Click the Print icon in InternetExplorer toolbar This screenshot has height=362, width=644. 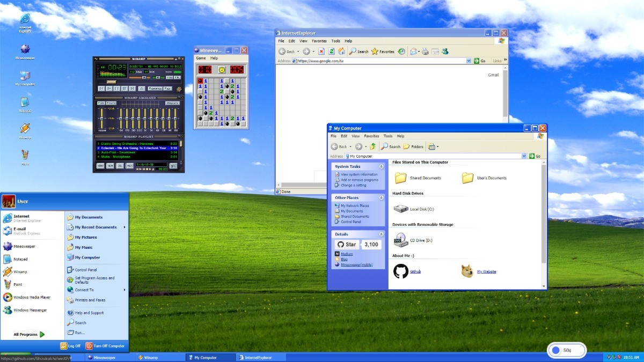coord(425,51)
